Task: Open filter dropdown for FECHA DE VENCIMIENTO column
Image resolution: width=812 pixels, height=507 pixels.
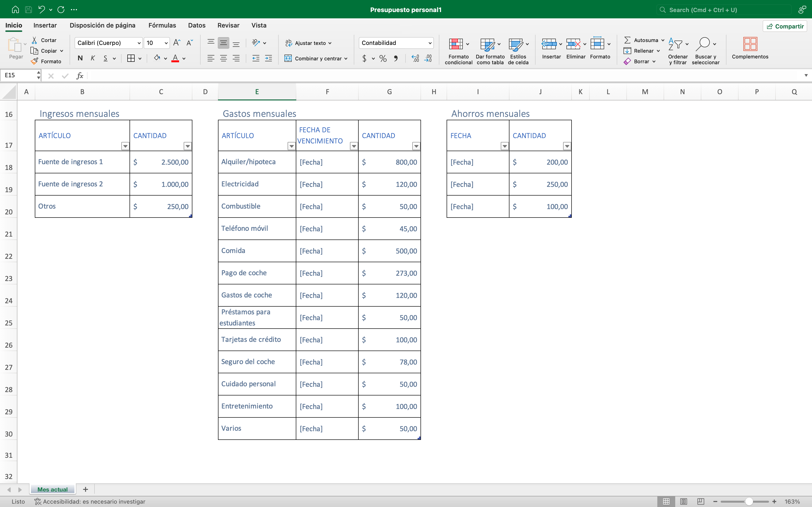Action: 354,146
